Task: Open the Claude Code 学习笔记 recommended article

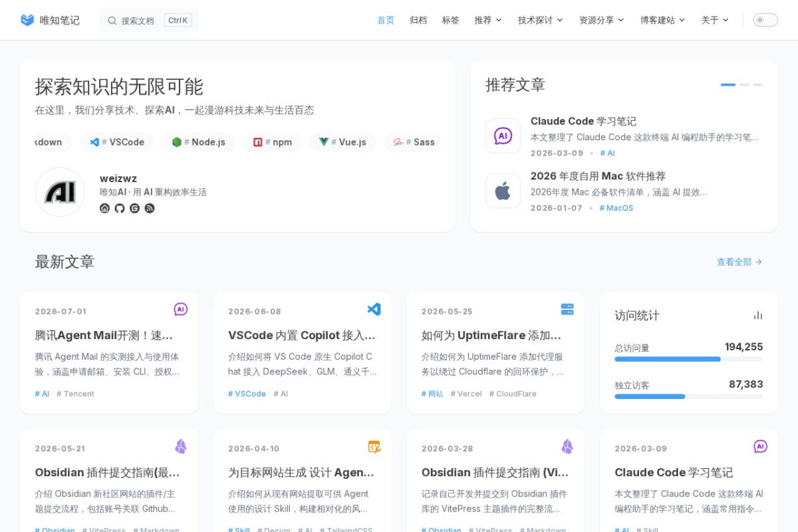Action: point(583,121)
